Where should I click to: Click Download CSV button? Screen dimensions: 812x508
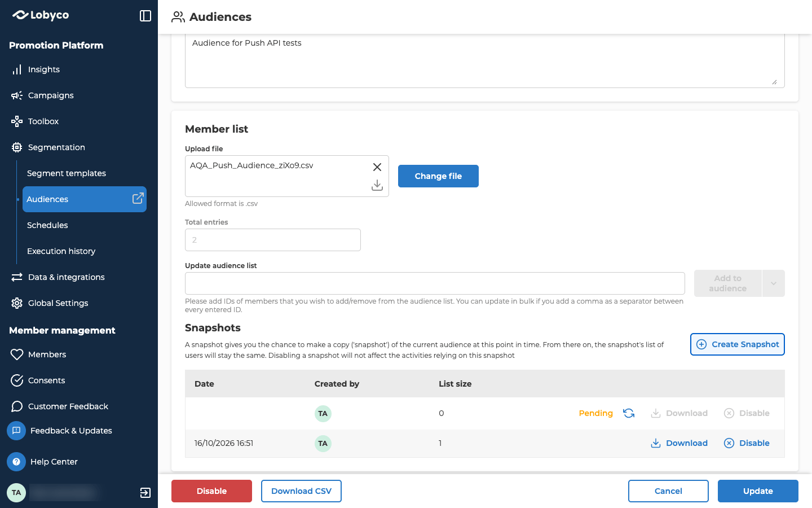pos(301,491)
